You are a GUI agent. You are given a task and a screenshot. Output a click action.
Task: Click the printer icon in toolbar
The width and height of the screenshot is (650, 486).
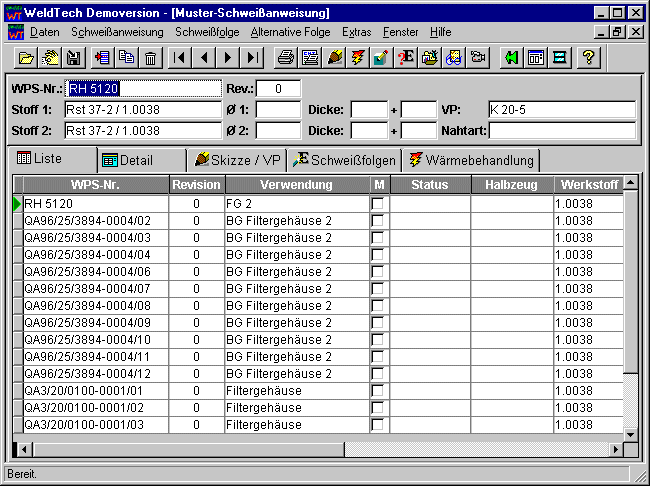pyautogui.click(x=285, y=57)
